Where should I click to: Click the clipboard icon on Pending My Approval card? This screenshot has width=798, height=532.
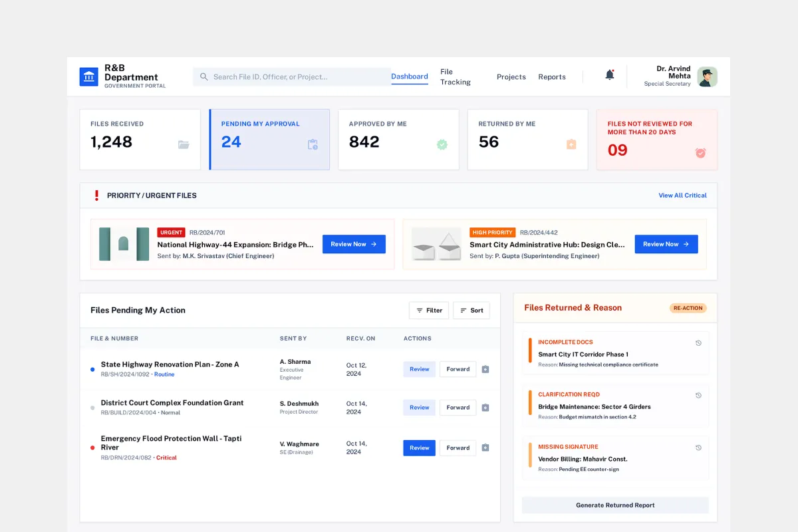pyautogui.click(x=313, y=144)
